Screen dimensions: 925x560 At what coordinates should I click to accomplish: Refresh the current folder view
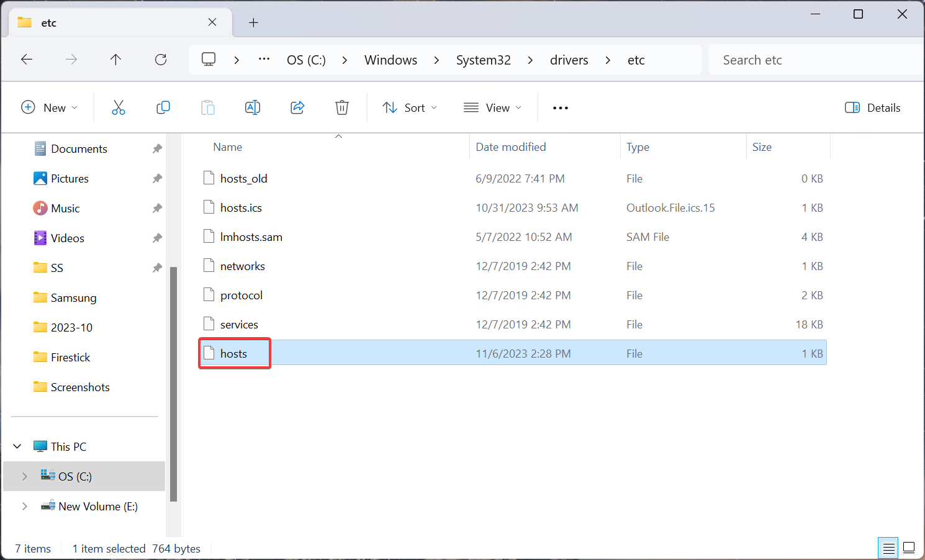(x=161, y=60)
